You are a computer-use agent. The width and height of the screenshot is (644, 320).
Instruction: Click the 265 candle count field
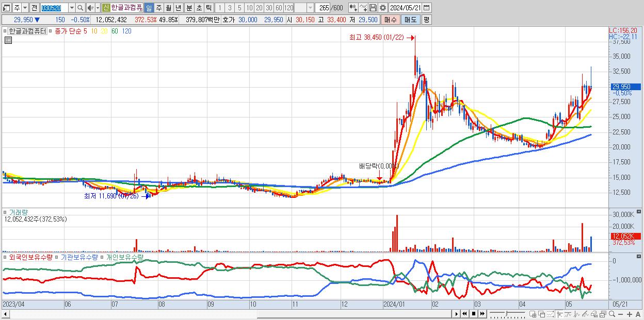coord(322,8)
